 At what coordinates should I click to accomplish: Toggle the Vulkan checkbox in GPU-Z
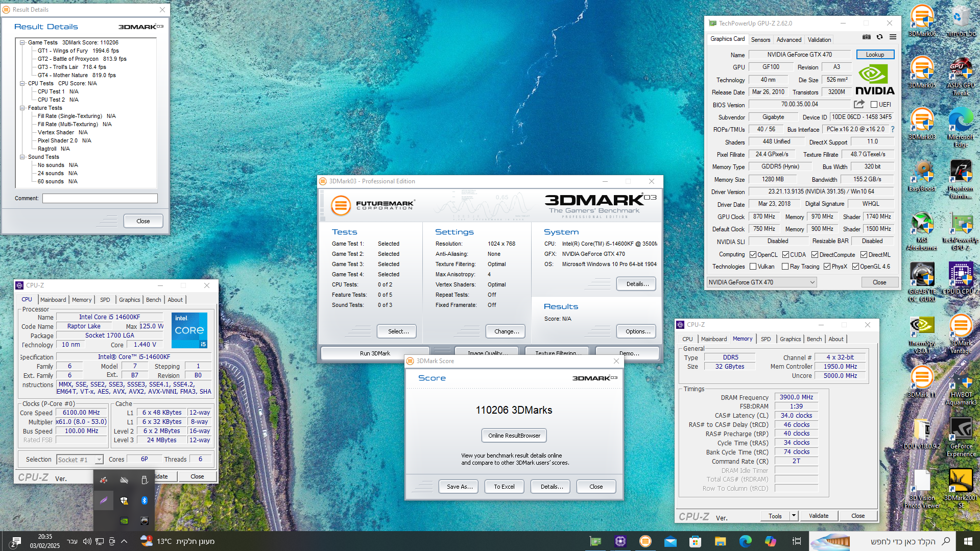point(753,267)
